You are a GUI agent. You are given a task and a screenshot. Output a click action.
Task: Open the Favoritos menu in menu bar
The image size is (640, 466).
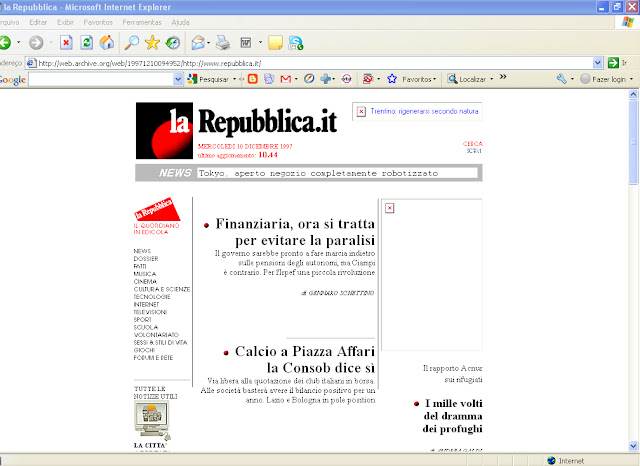pos(98,22)
